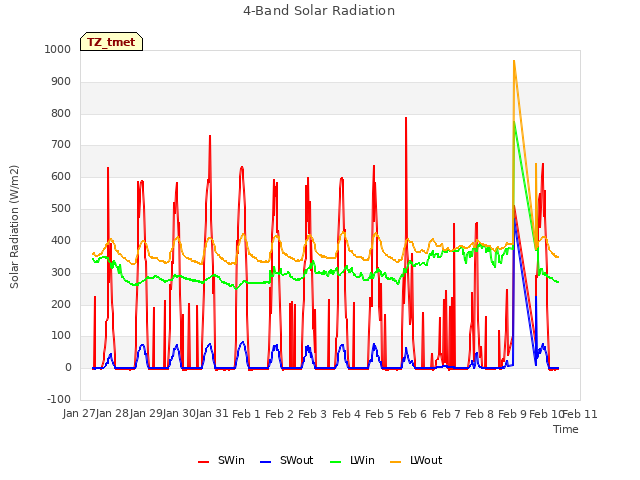
Task: Click the TZ_tmet annotation label
Action: point(111,42)
